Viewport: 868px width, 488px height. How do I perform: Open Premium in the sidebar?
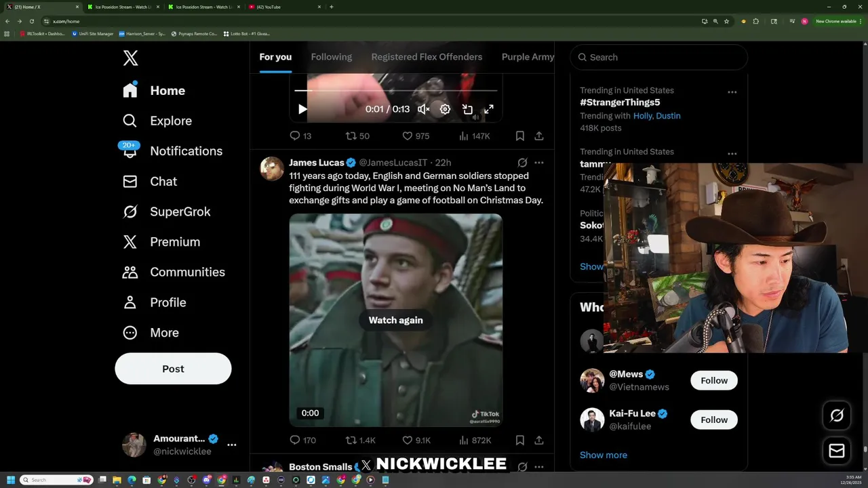tap(161, 241)
